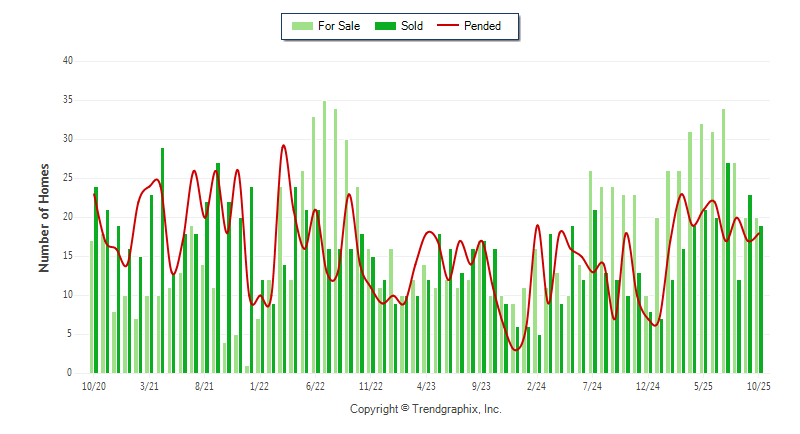Screen dimensions: 800x434
Task: Click the 20 value on the y-axis
Action: pyautogui.click(x=68, y=217)
